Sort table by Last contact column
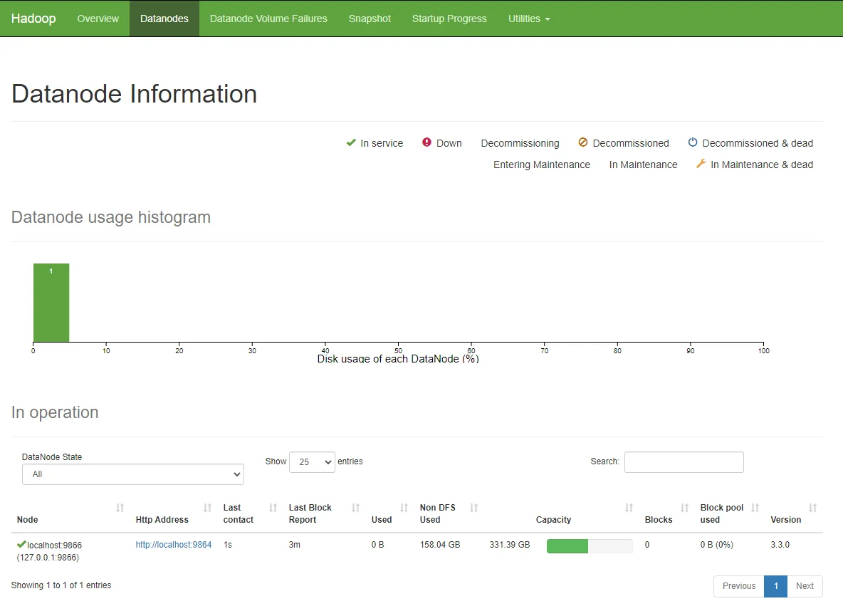 273,508
